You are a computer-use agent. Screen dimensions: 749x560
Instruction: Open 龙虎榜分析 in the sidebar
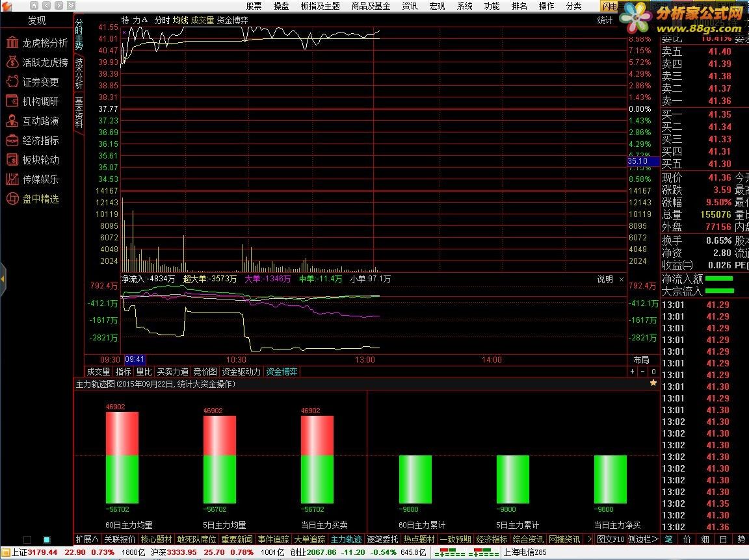37,43
